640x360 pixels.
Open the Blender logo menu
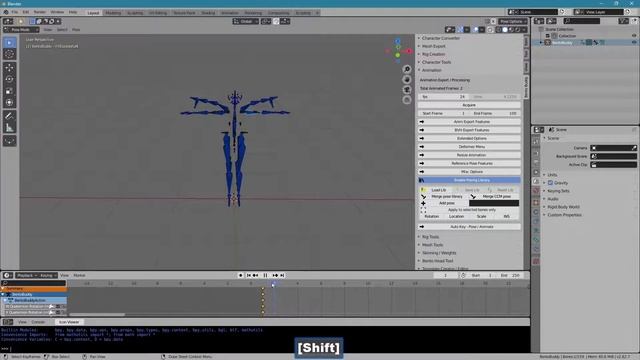[6, 12]
